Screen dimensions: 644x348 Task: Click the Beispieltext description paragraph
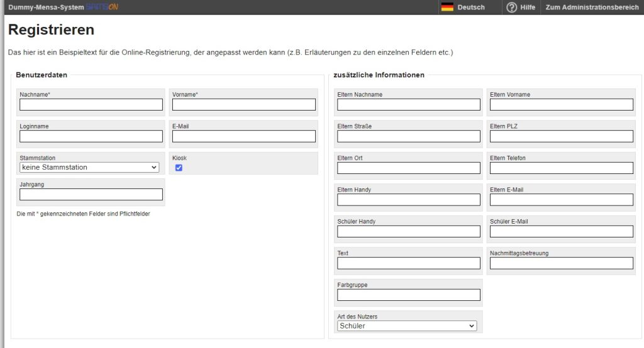230,53
